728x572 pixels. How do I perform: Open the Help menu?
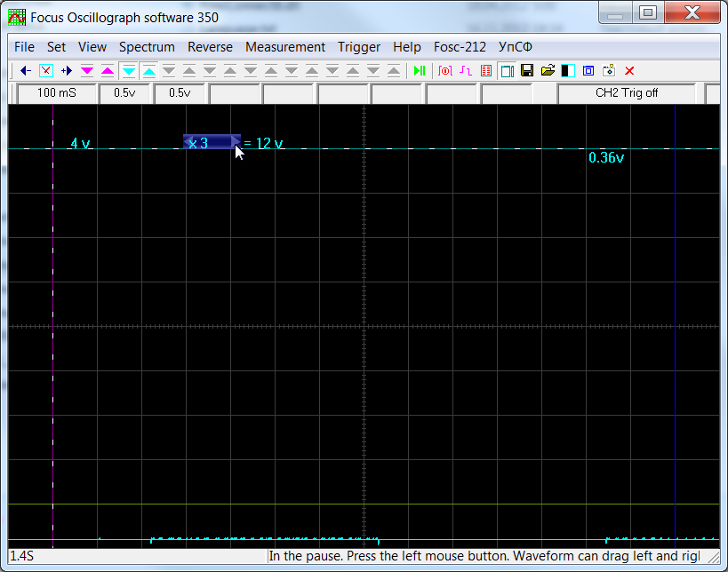coord(407,47)
